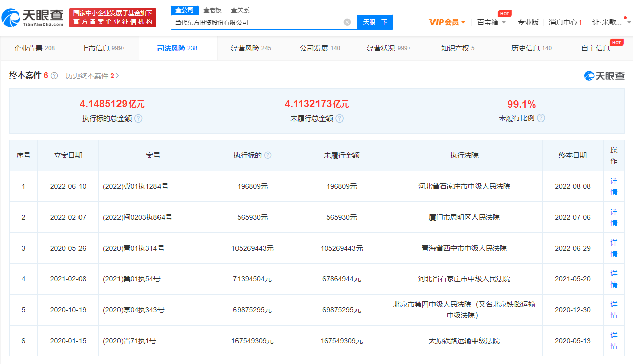The image size is (633, 364).
Task: Open the 上市信息 999+ tab
Action: tap(103, 48)
